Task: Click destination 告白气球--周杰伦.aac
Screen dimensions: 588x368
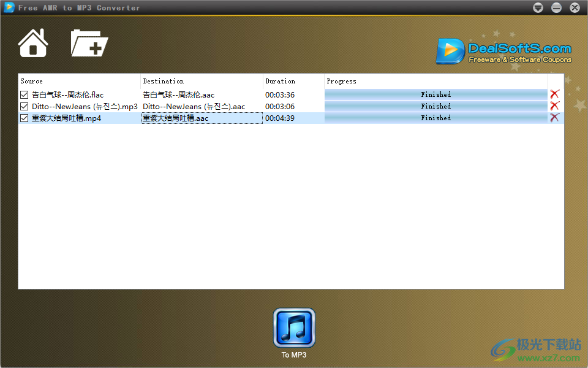Action: coord(178,94)
